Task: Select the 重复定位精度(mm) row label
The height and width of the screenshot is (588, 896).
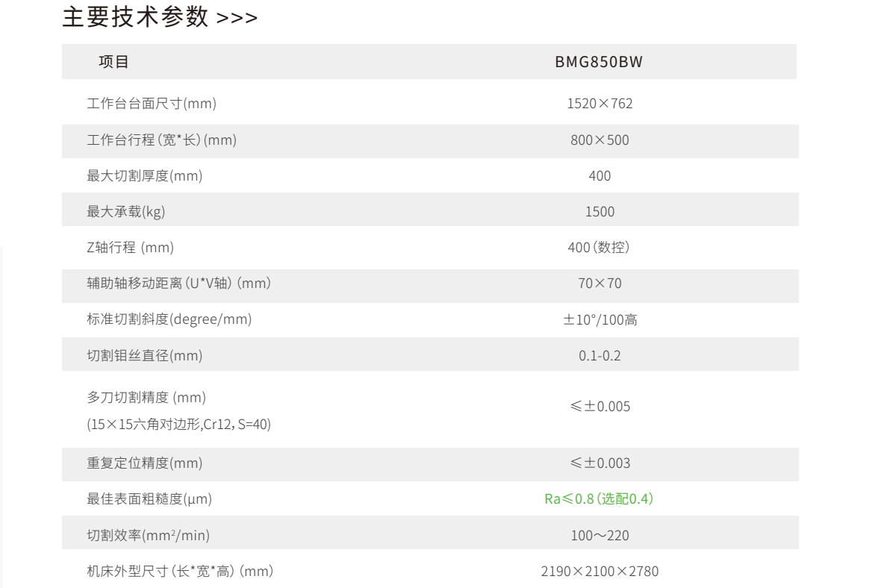Action: pos(145,463)
